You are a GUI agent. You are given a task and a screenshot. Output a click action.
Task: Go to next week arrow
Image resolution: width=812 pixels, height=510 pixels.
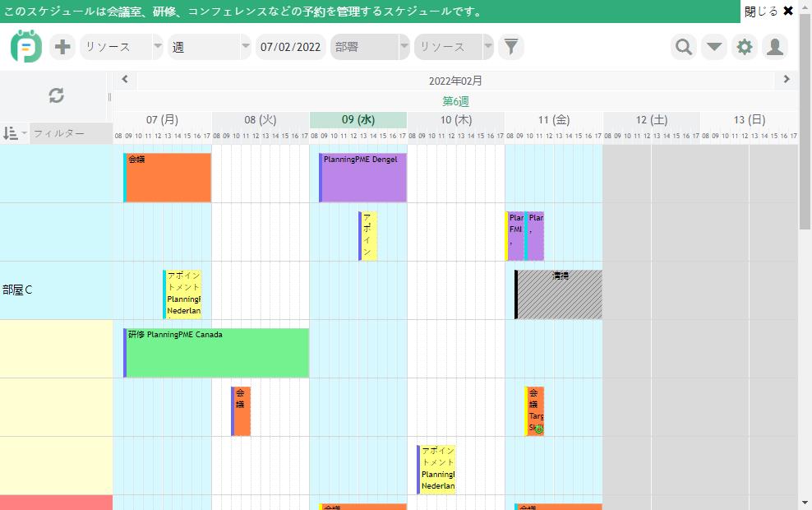(787, 79)
